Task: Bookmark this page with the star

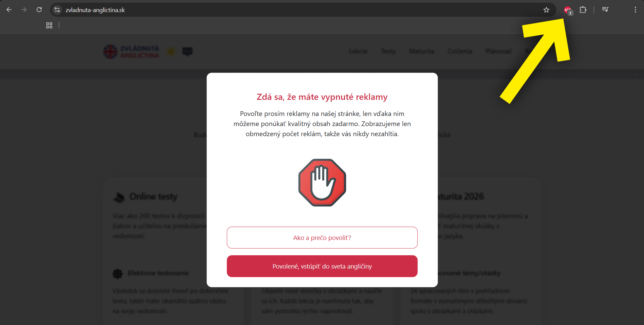Action: pos(546,10)
